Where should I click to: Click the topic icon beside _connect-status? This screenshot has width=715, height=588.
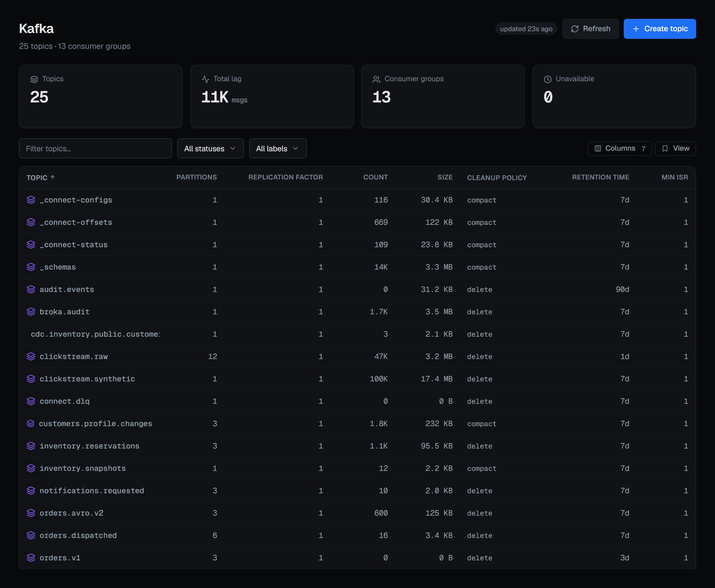click(x=31, y=245)
